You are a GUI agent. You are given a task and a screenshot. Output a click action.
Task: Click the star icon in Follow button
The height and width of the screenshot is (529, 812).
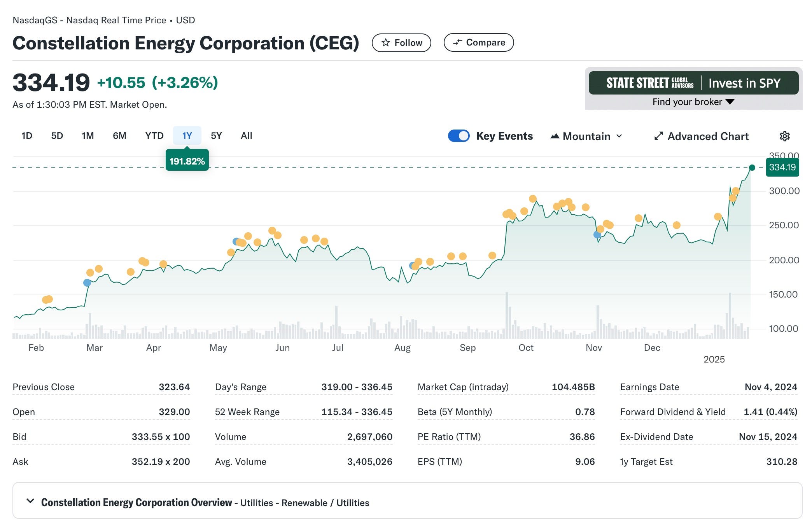click(385, 43)
